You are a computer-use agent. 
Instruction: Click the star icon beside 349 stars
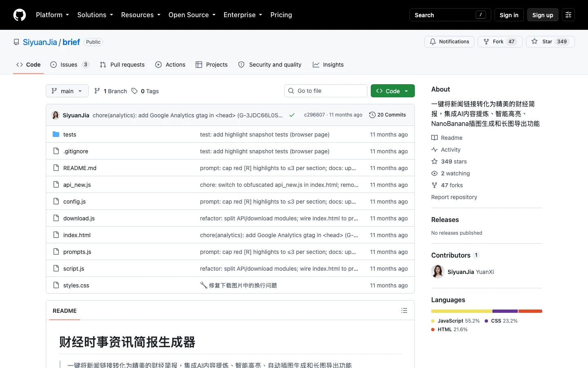click(434, 162)
